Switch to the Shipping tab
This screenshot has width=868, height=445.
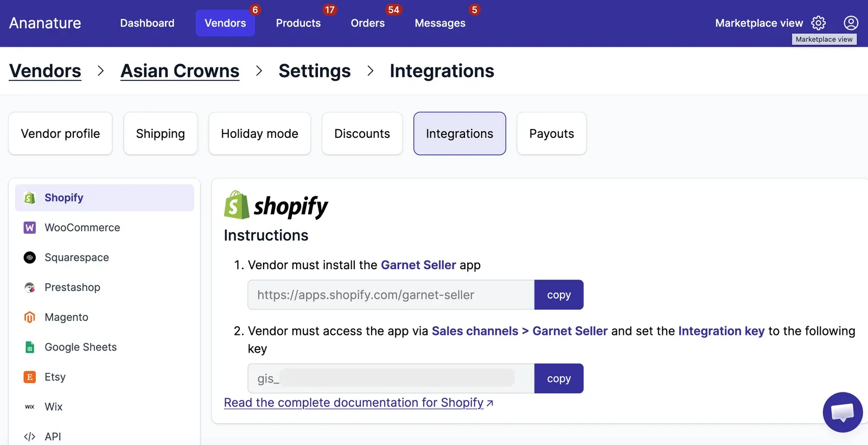(161, 133)
